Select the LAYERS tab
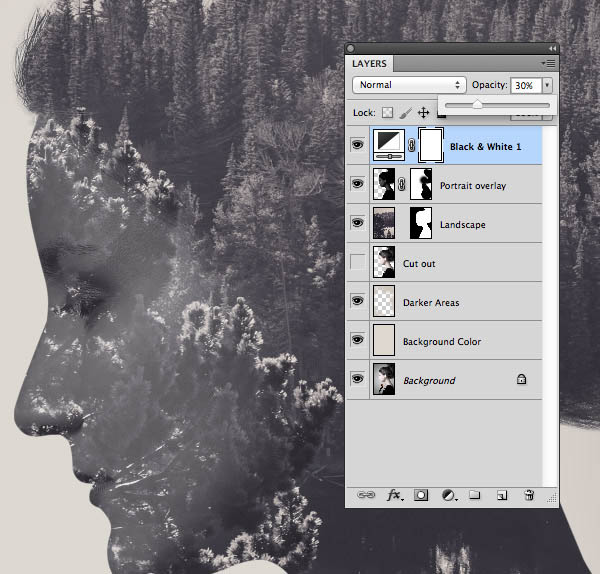This screenshot has width=600, height=574. (369, 64)
